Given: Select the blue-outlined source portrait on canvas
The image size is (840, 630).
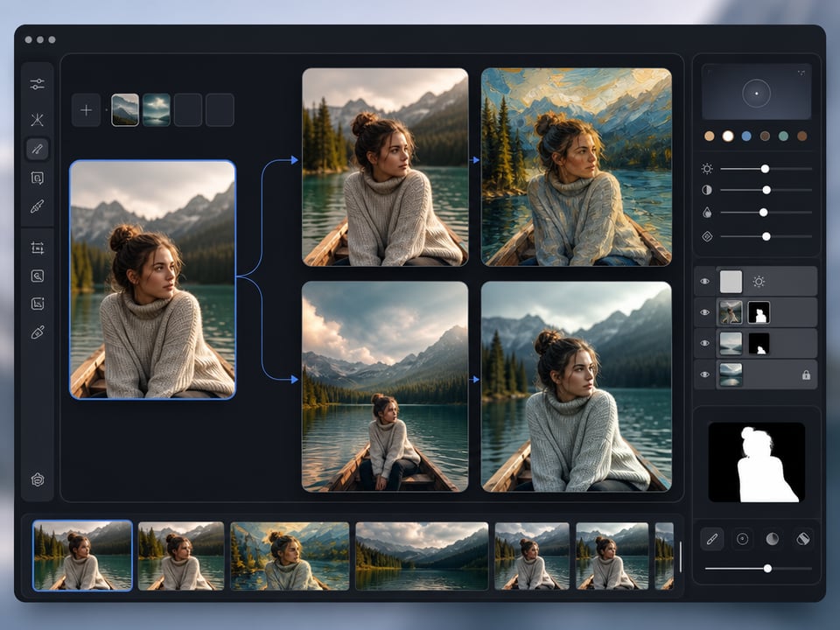Looking at the screenshot, I should coord(152,280).
